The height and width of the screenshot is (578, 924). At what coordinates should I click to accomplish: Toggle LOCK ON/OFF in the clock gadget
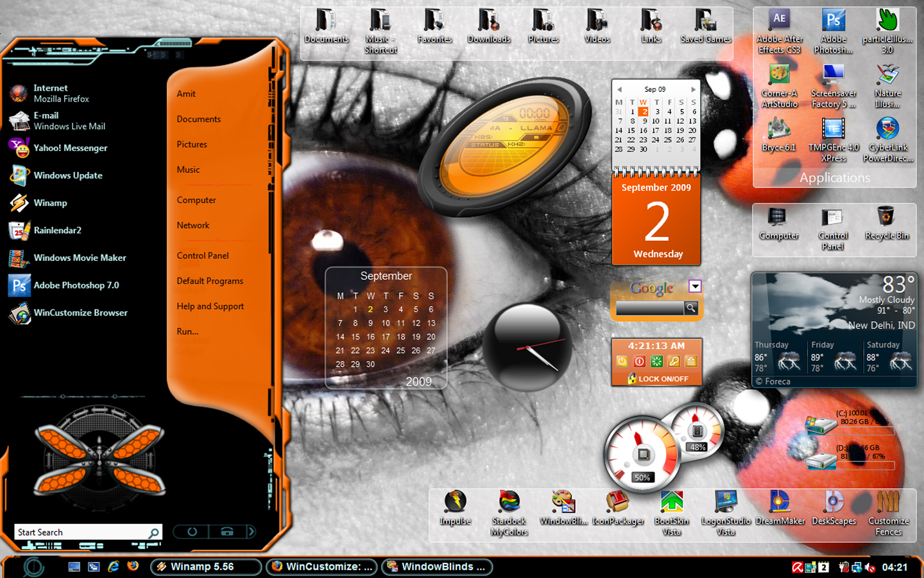coord(658,379)
